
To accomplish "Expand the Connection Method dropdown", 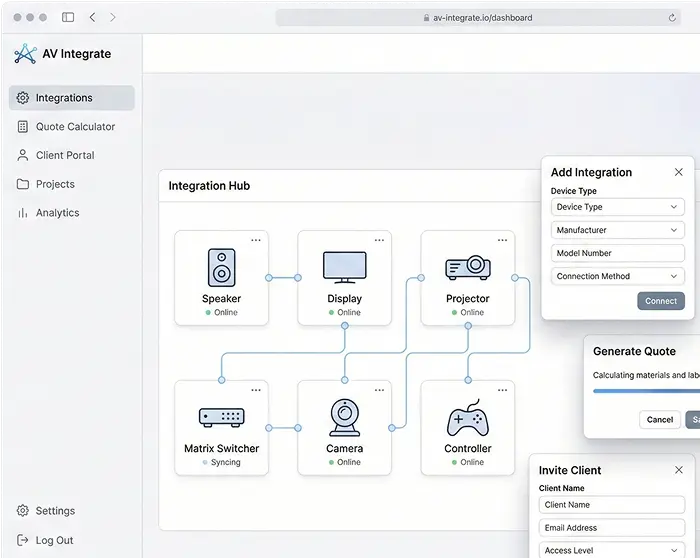I will pos(618,276).
